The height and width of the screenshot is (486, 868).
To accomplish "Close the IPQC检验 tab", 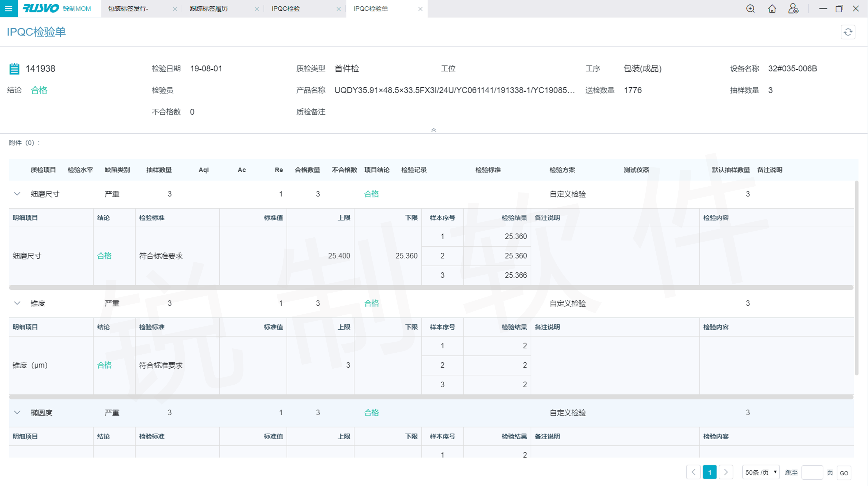I will pyautogui.click(x=339, y=9).
